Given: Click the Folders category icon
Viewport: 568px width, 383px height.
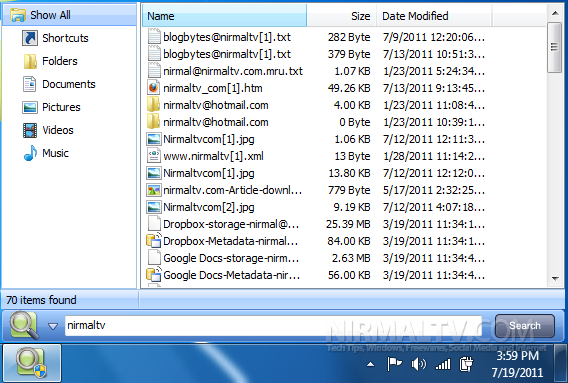Looking at the screenshot, I should coord(30,61).
